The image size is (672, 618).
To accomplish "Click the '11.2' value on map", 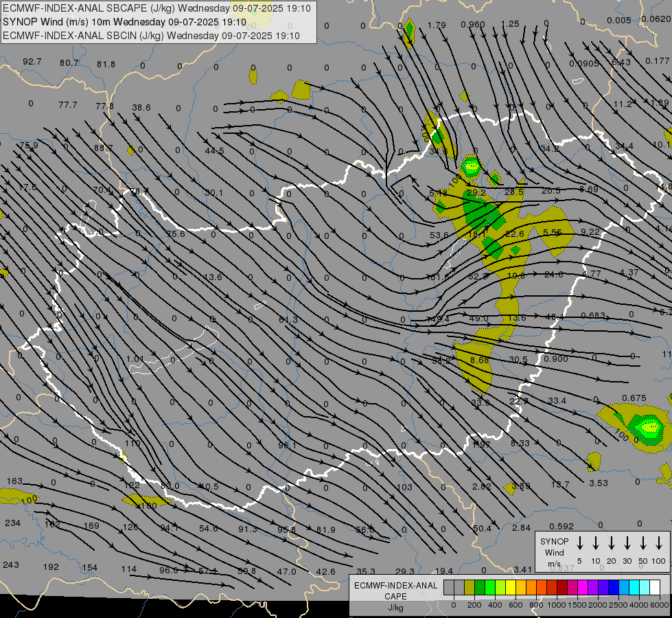I will point(623,104).
